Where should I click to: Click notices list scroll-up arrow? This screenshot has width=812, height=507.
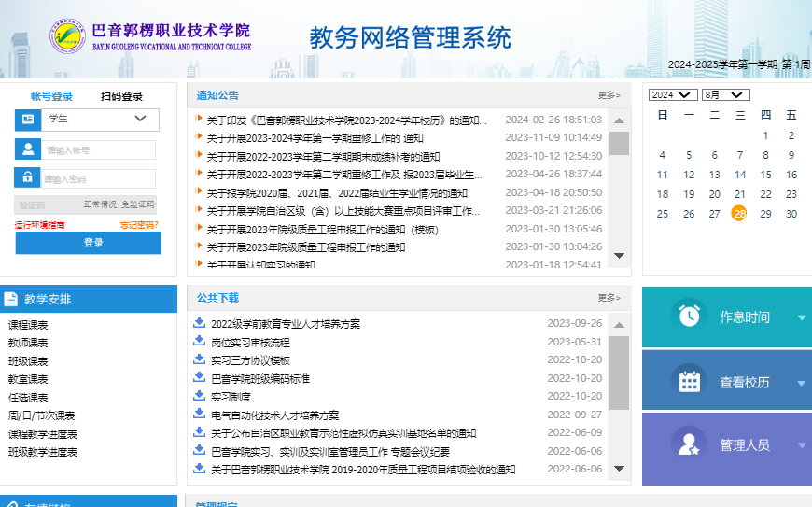pos(619,120)
